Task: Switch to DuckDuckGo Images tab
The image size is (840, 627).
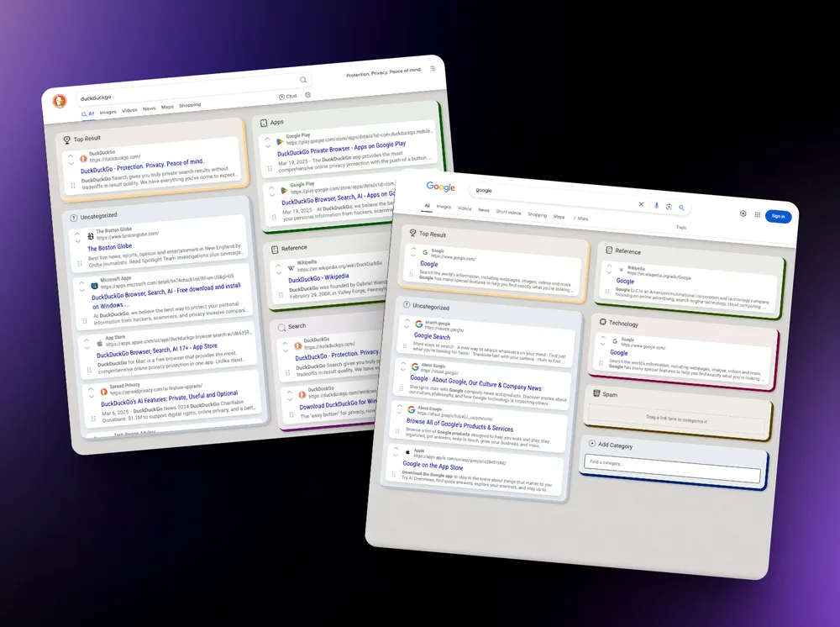Action: coord(108,112)
